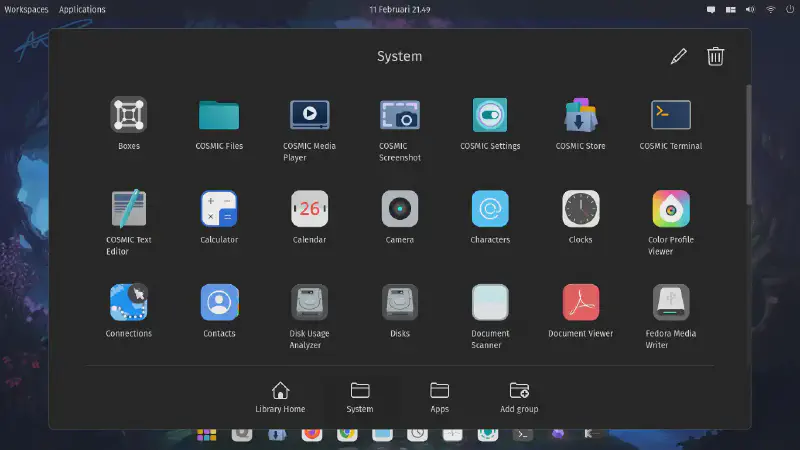Image resolution: width=800 pixels, height=450 pixels.
Task: Open Fedora Media Writer
Action: [x=670, y=302]
